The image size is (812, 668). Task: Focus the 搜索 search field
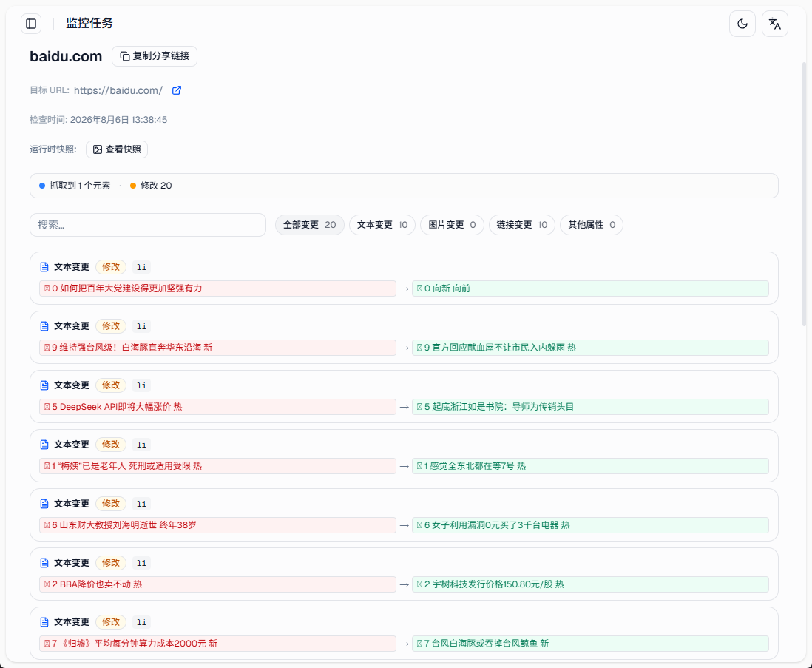(x=148, y=225)
